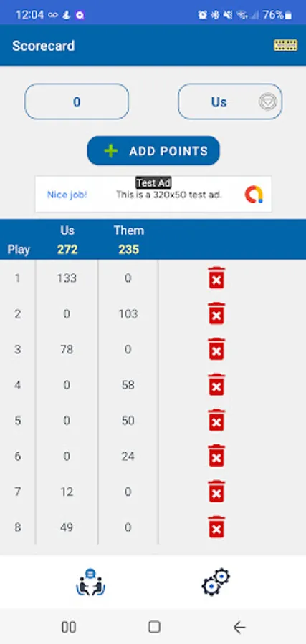Remove play 4 score entry
The image size is (306, 644).
click(216, 385)
